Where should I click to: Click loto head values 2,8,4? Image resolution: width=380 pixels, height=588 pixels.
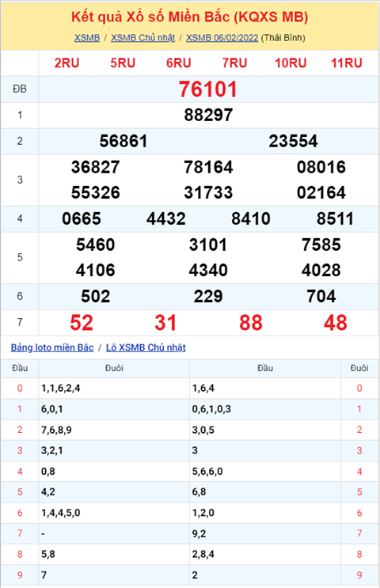click(203, 554)
